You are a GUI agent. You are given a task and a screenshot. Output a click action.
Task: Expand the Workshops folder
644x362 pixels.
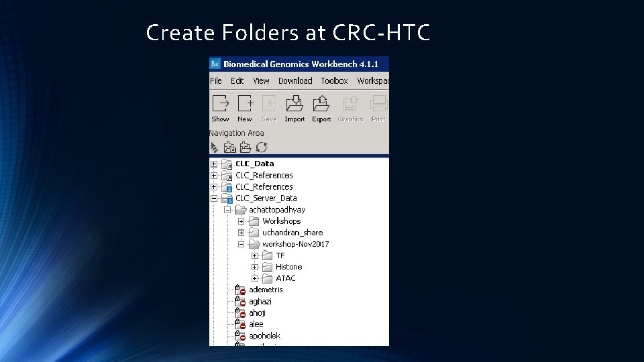[x=241, y=221]
